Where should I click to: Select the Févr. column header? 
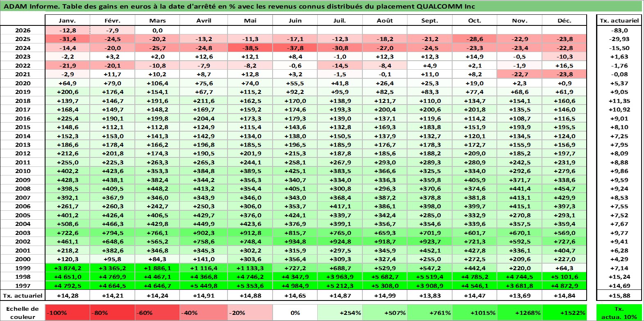(x=112, y=20)
